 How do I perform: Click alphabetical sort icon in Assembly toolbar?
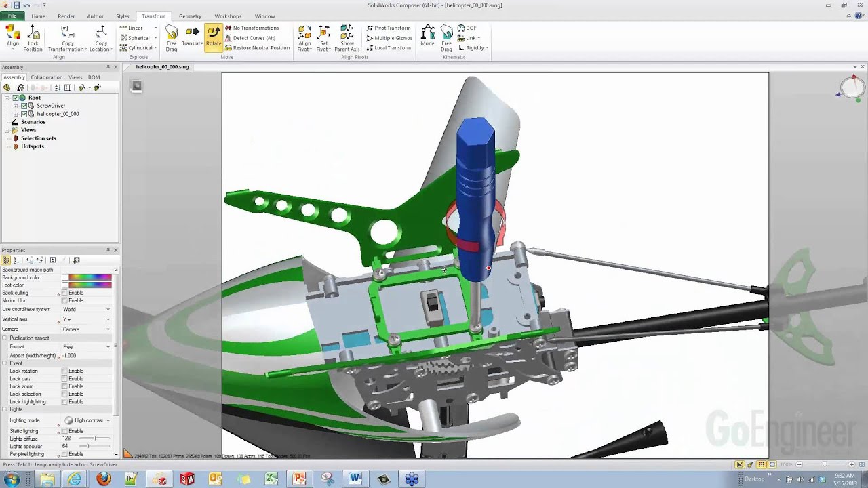click(x=58, y=88)
